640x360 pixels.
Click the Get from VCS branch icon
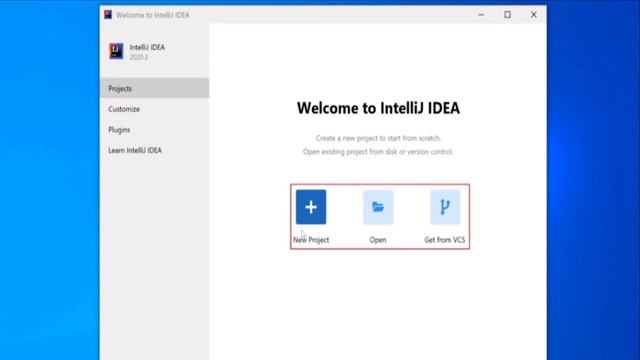pyautogui.click(x=445, y=207)
